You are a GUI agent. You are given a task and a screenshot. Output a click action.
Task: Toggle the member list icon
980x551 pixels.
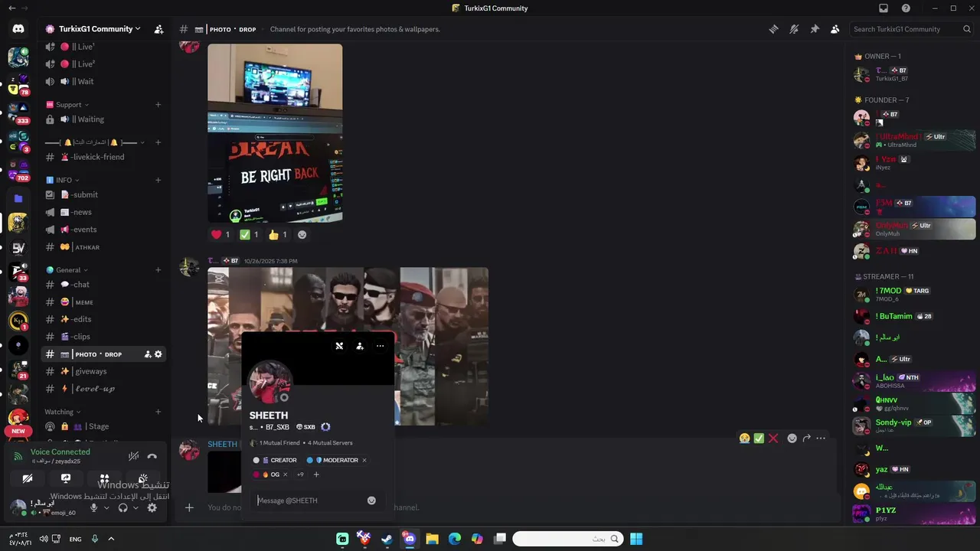tap(835, 29)
